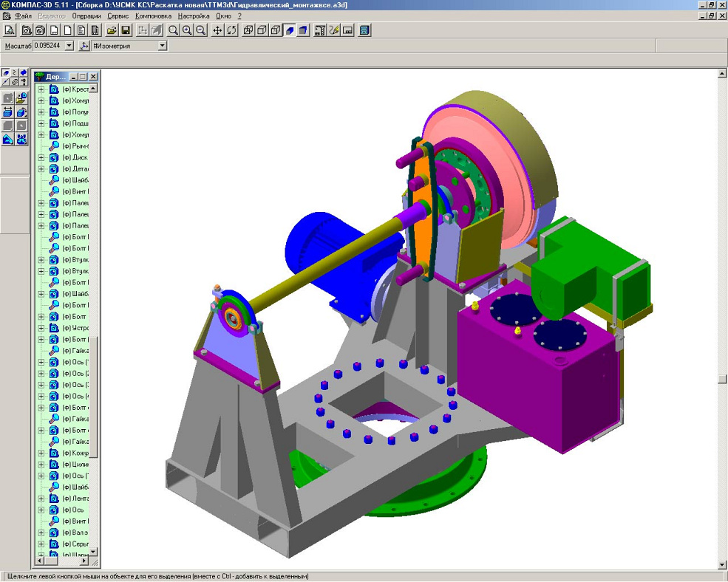728x582 pixels.
Task: Click the wireframe display cube icon
Action: tap(248, 30)
